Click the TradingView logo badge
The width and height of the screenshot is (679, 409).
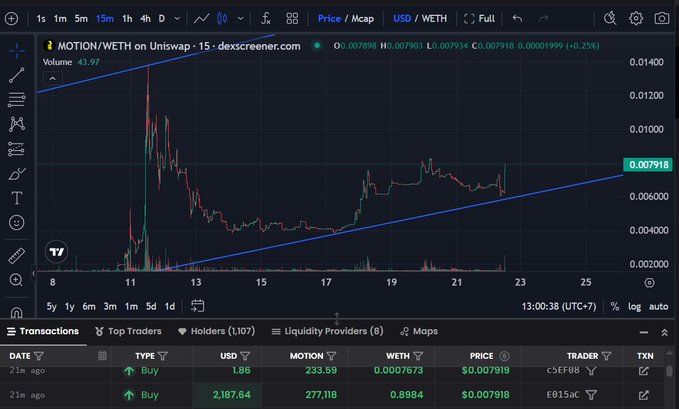pos(57,252)
